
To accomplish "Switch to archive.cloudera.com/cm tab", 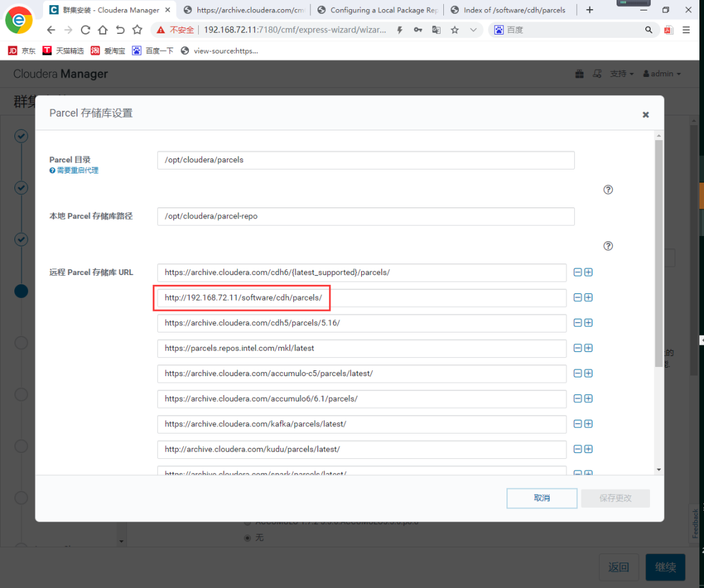I will tap(244, 10).
